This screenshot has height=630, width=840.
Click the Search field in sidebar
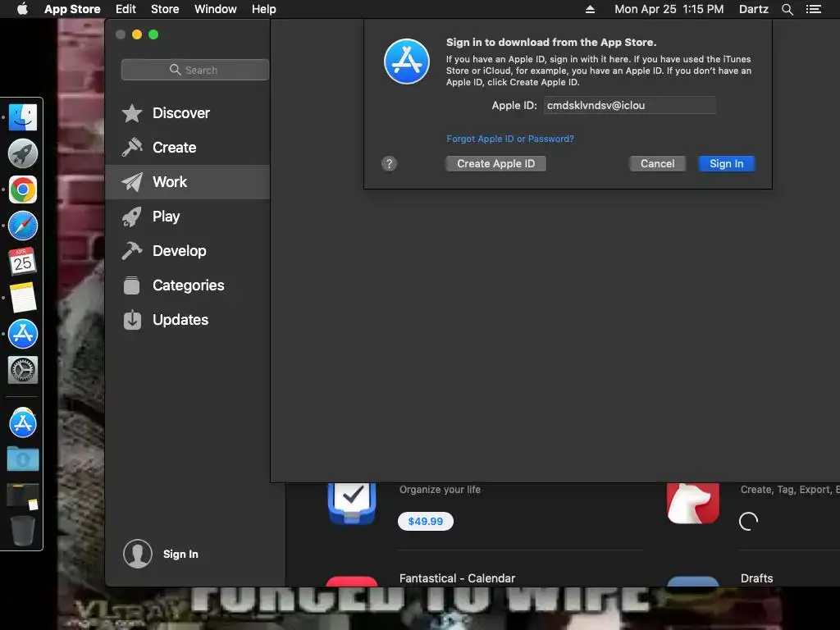(195, 70)
